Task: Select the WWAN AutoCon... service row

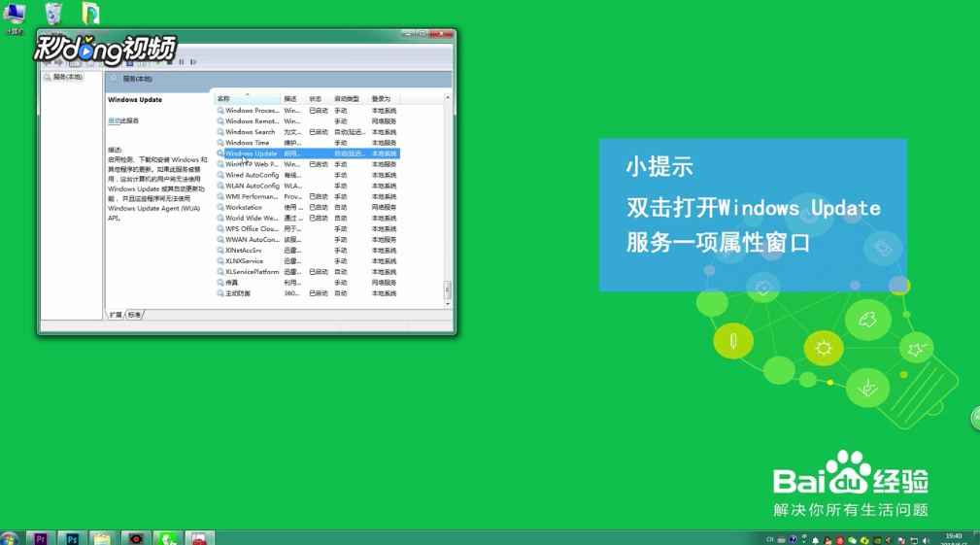Action: tap(307, 239)
